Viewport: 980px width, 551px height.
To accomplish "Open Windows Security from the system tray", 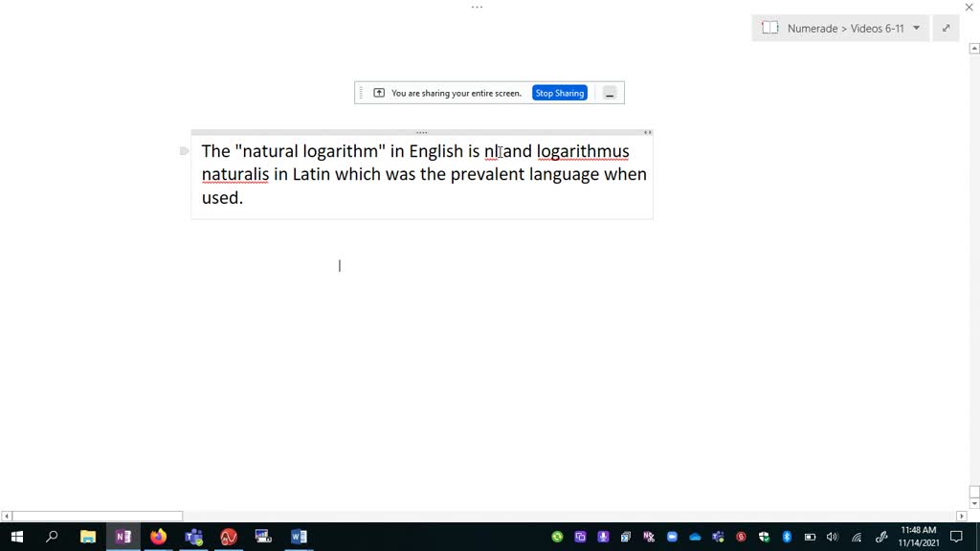I will (x=765, y=537).
